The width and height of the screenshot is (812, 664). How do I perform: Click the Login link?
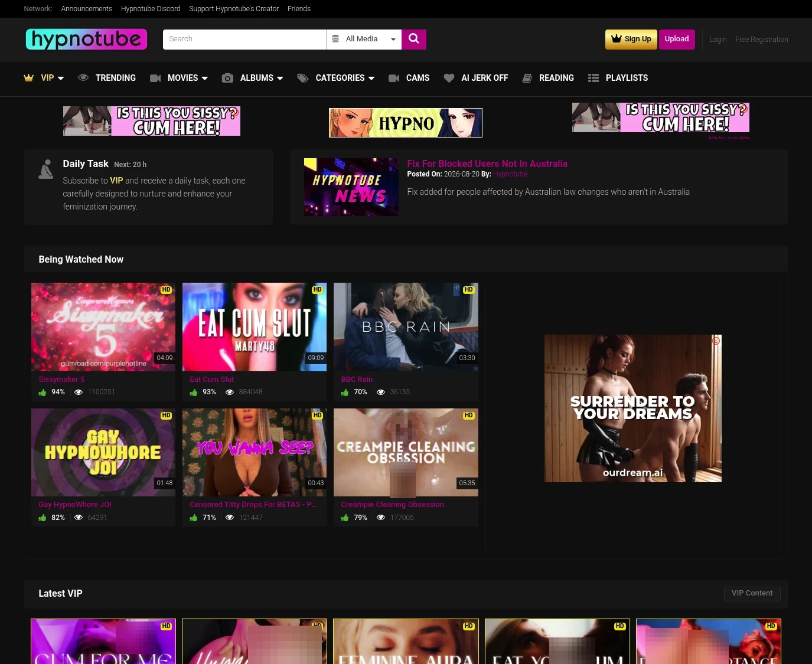(x=718, y=40)
